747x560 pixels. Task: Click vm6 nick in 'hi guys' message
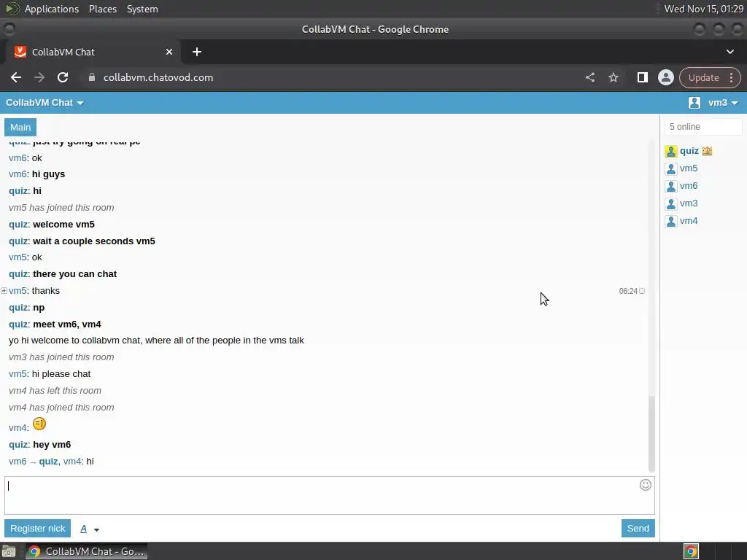coord(18,174)
